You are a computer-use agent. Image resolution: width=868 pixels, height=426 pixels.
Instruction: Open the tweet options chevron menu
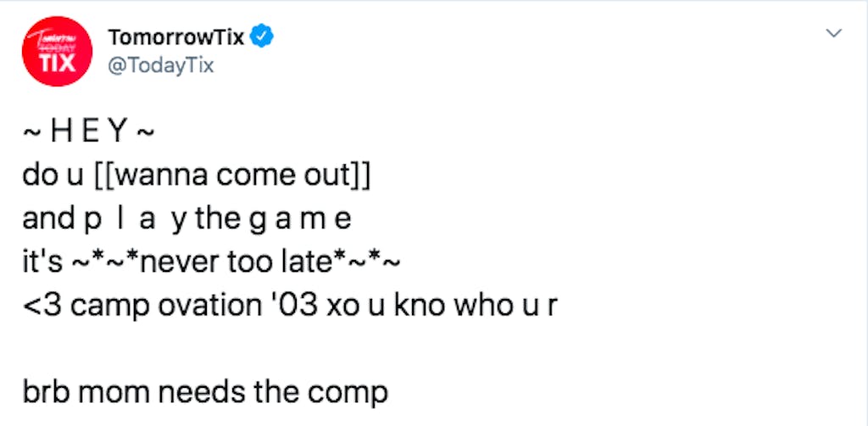(x=834, y=34)
